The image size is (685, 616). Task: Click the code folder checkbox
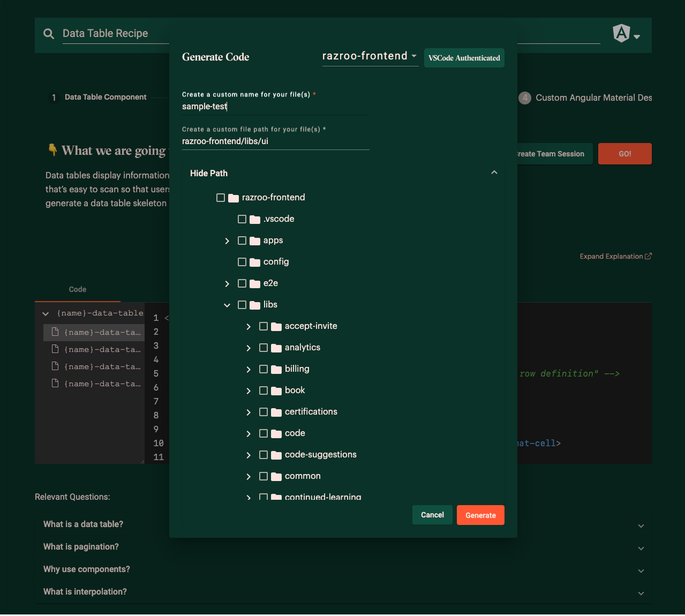[x=264, y=433]
